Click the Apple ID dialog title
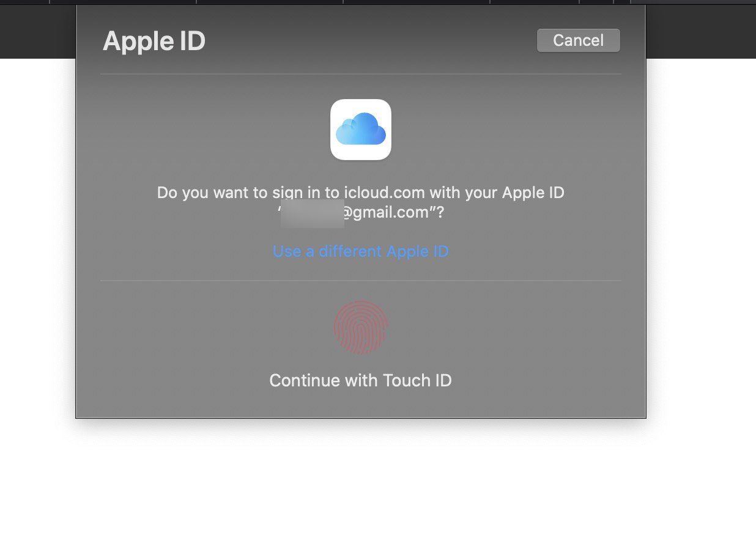The height and width of the screenshot is (549, 756). pos(154,41)
